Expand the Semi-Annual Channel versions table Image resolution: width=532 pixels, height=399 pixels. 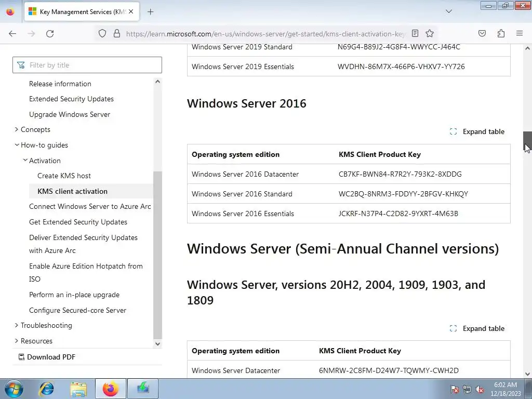pos(477,328)
